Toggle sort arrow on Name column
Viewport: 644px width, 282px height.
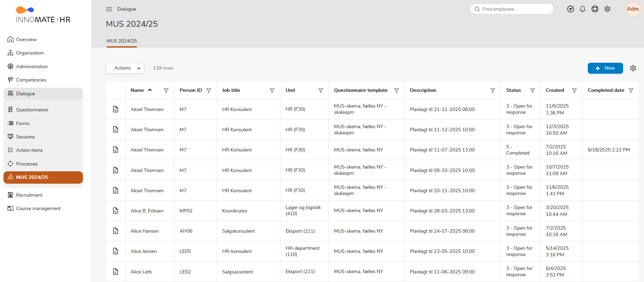[150, 90]
